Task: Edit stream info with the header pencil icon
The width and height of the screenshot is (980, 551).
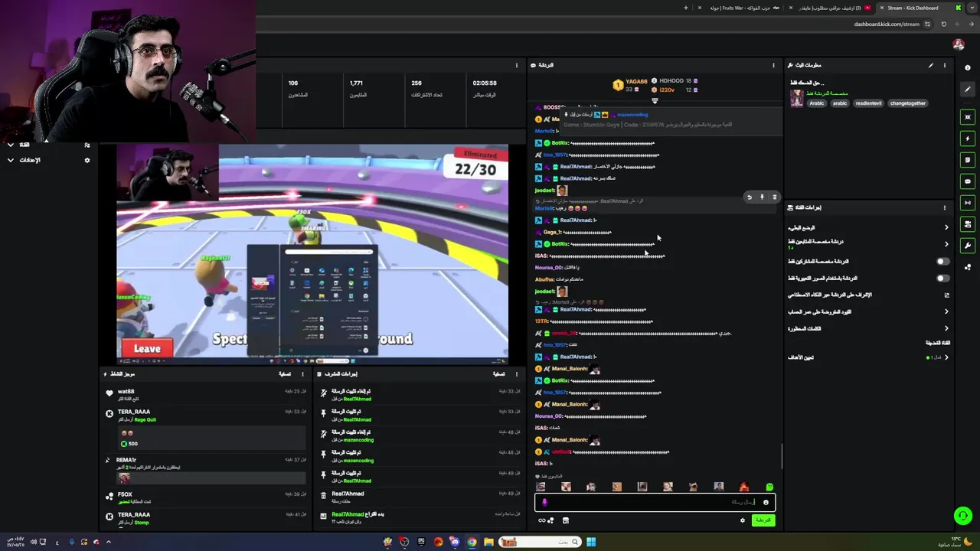Action: pos(931,66)
